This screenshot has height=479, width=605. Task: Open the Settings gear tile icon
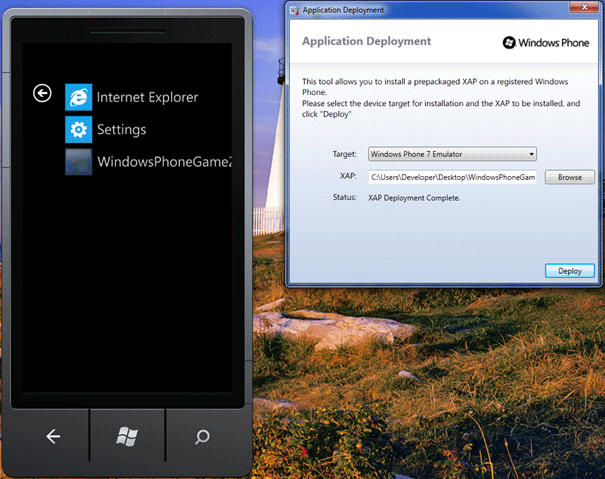coord(78,129)
